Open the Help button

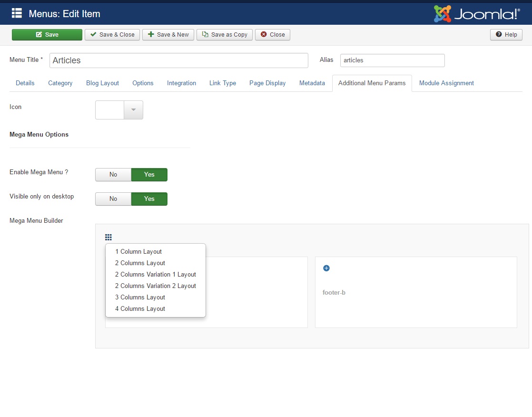click(506, 35)
